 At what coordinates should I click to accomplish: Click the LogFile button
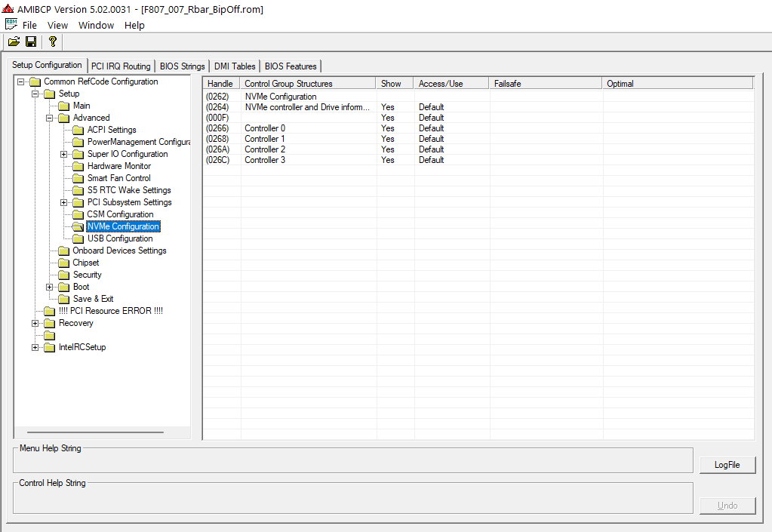click(x=727, y=465)
